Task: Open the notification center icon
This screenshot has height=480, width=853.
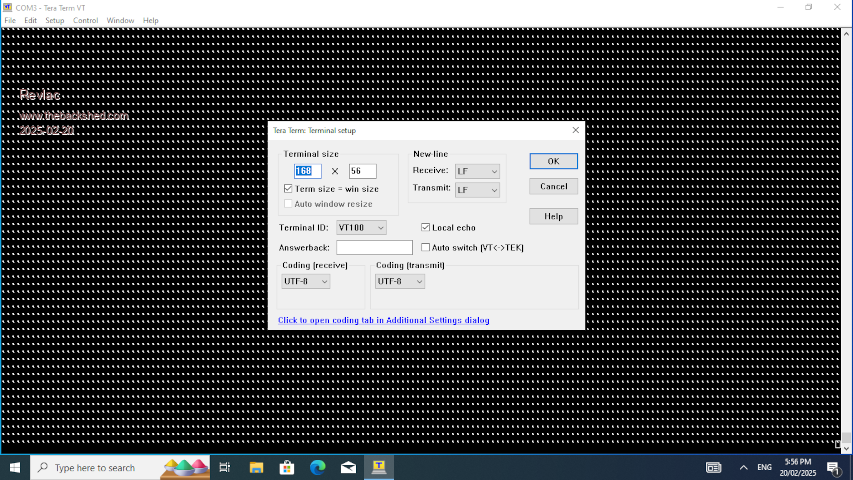Action: click(832, 467)
